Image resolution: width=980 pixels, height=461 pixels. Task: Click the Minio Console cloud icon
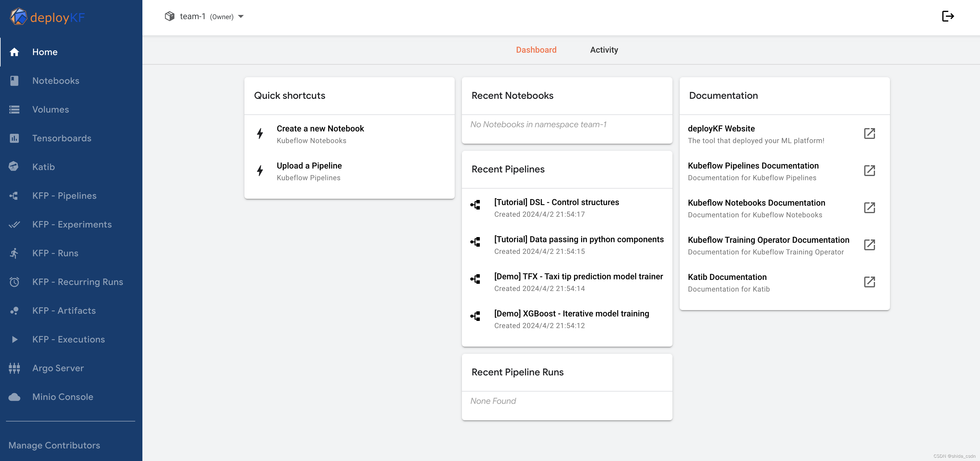coord(14,397)
